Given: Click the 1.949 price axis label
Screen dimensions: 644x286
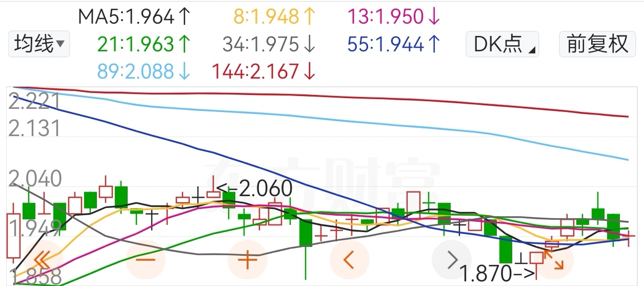Looking at the screenshot, I should click(34, 226).
